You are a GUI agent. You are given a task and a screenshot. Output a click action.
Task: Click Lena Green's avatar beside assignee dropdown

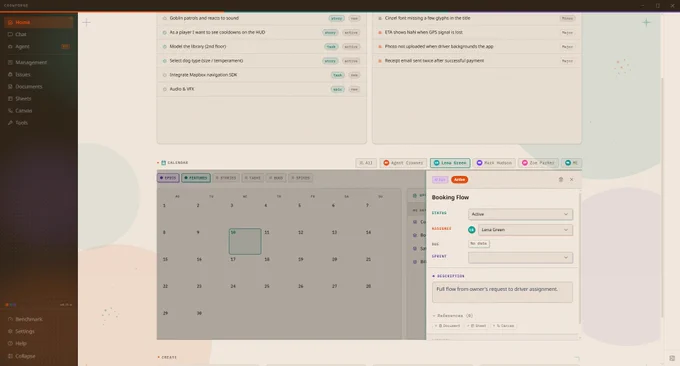(x=472, y=230)
